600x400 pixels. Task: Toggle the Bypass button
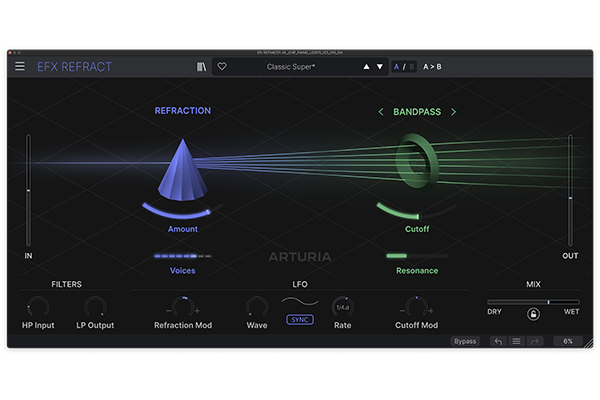point(465,341)
